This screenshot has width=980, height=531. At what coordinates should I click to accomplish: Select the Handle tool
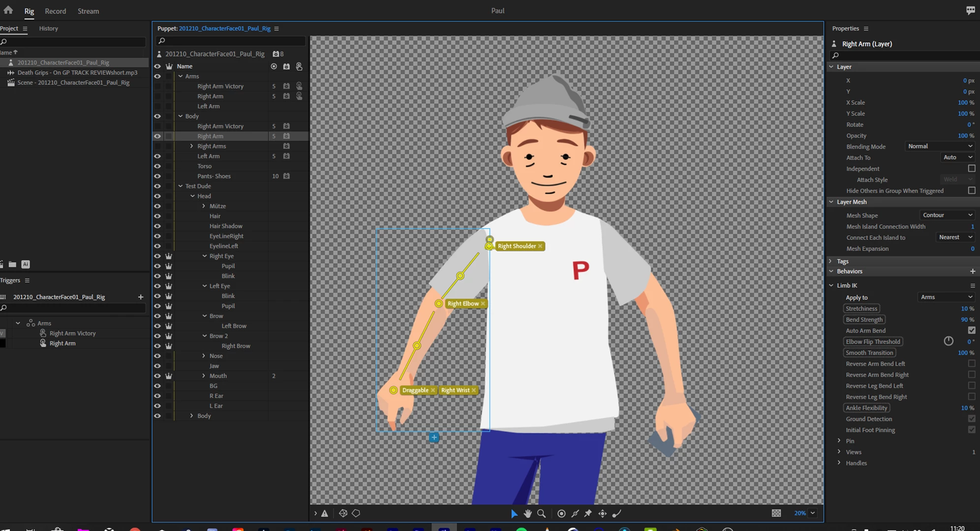coord(561,513)
